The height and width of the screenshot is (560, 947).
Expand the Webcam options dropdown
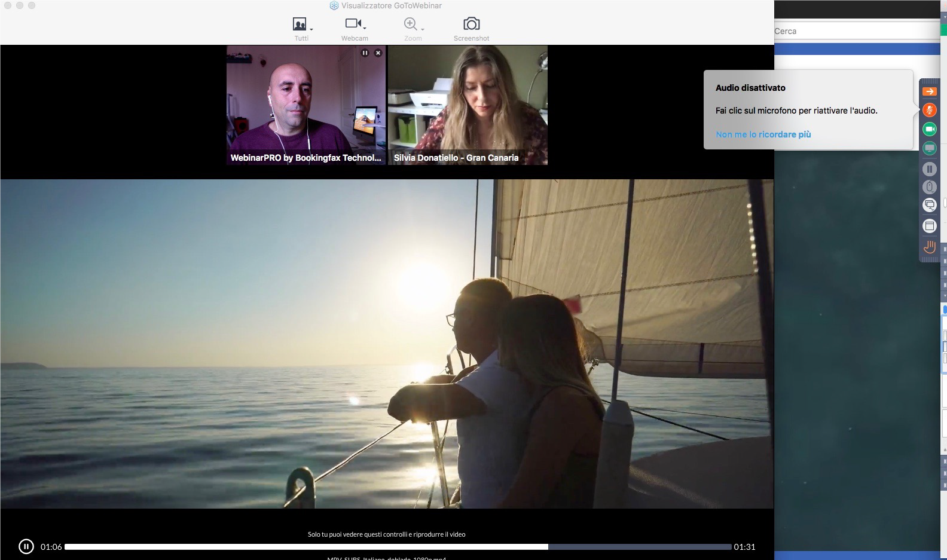(355, 25)
